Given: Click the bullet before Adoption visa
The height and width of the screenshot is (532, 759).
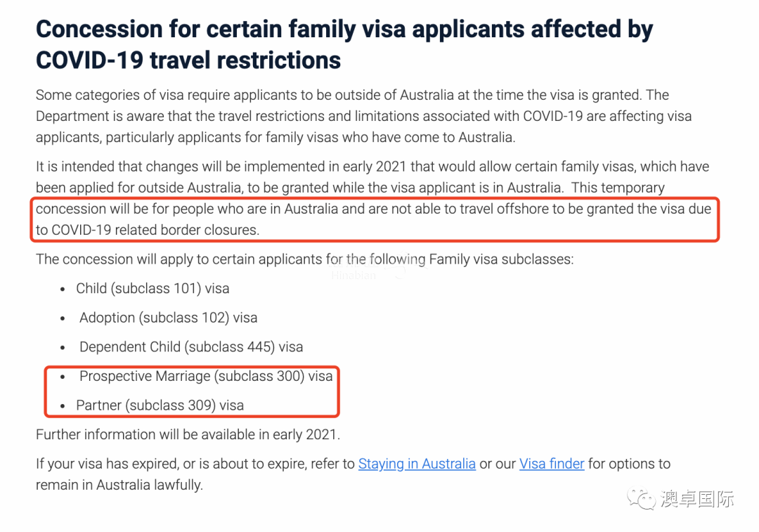Looking at the screenshot, I should [63, 318].
